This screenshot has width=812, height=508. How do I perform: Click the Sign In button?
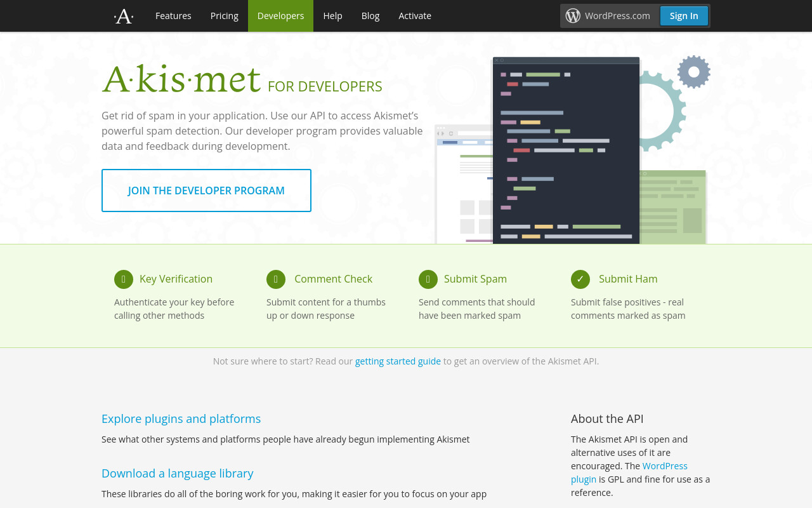pos(684,16)
